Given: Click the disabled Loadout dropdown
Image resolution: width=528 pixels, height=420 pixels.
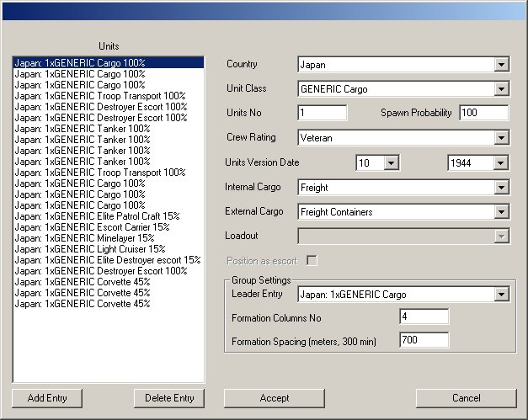Looking at the screenshot, I should (403, 237).
